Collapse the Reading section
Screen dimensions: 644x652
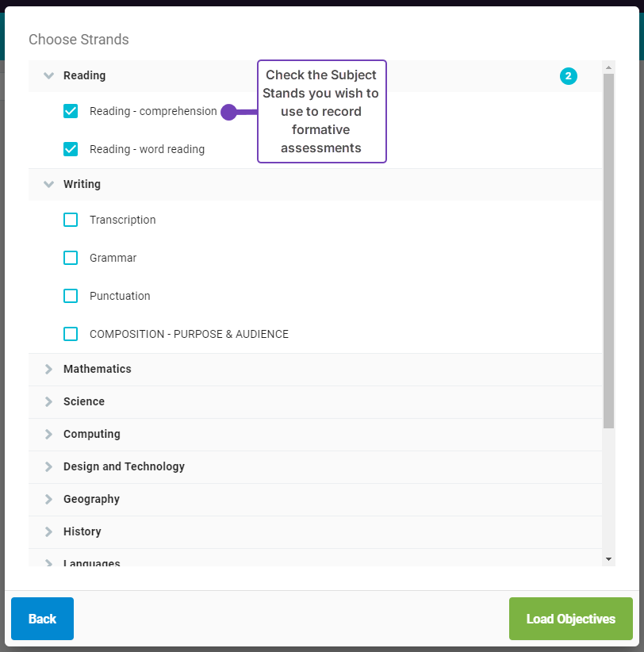coord(48,75)
